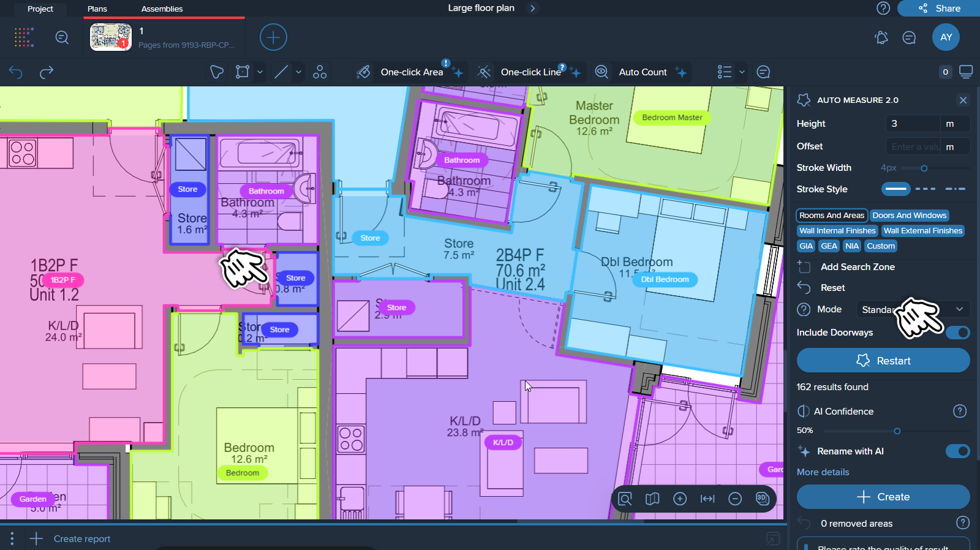Select the line measurement tool
980x550 pixels.
281,72
